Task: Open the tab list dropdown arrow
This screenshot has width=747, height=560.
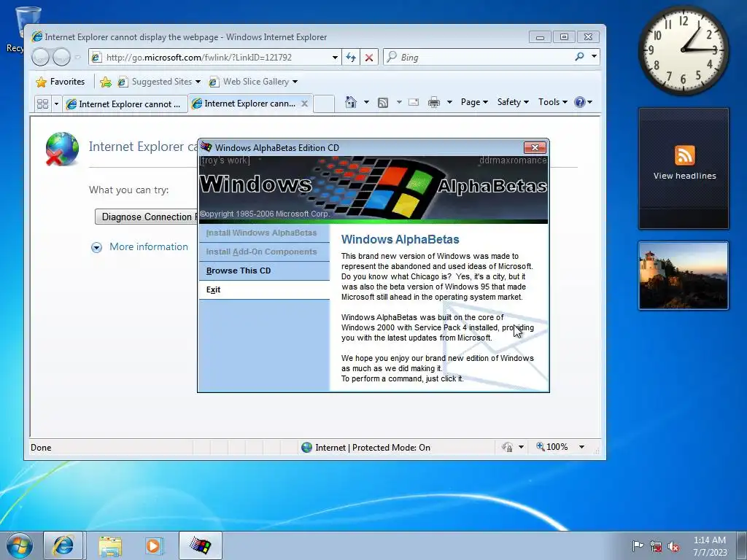Action: pyautogui.click(x=55, y=104)
